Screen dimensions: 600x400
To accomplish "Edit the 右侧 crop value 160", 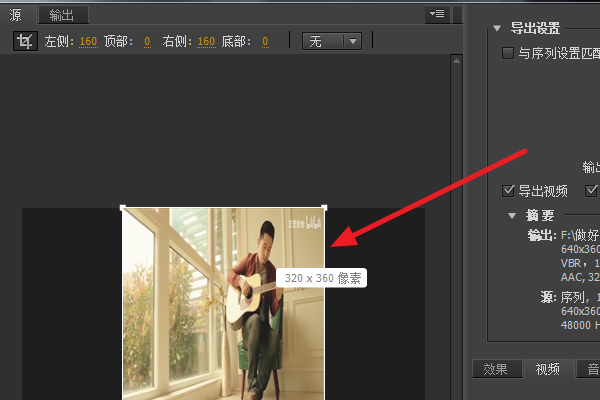I will (x=206, y=41).
